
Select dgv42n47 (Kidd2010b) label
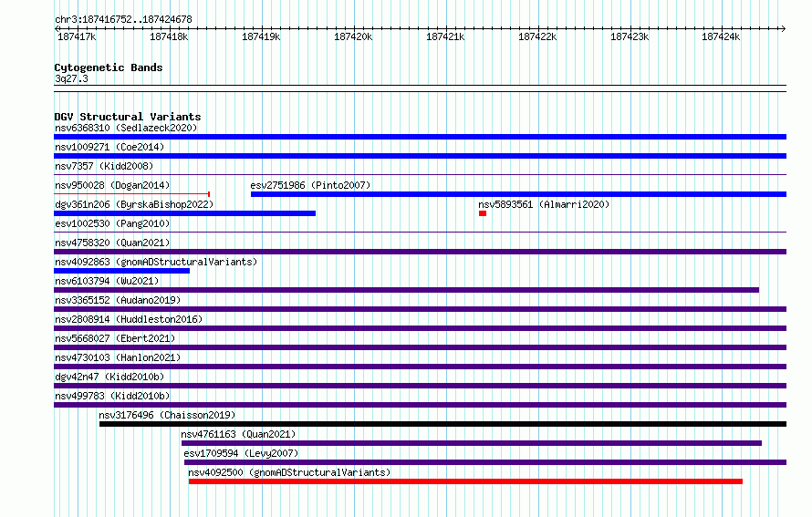[x=109, y=377]
